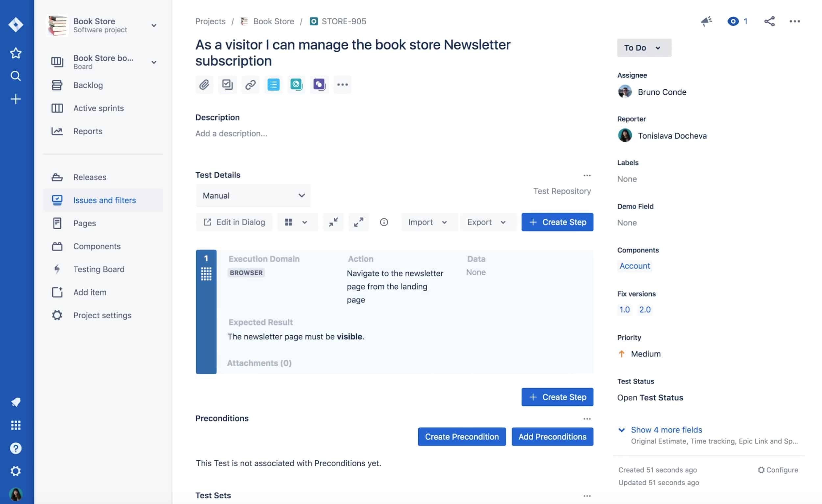This screenshot has height=504, width=822.
Task: Open project Search in the blue sidebar
Action: pos(15,76)
